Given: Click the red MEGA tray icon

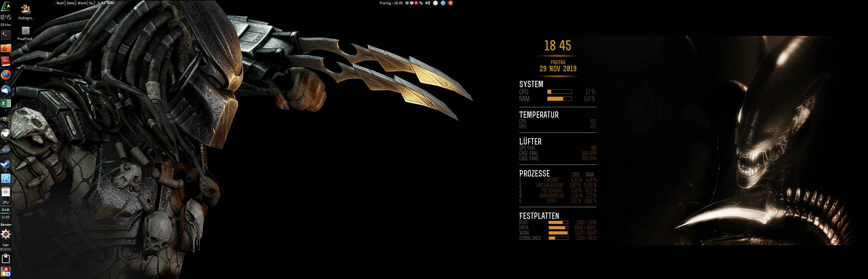Looking at the screenshot, I should tap(416, 3).
